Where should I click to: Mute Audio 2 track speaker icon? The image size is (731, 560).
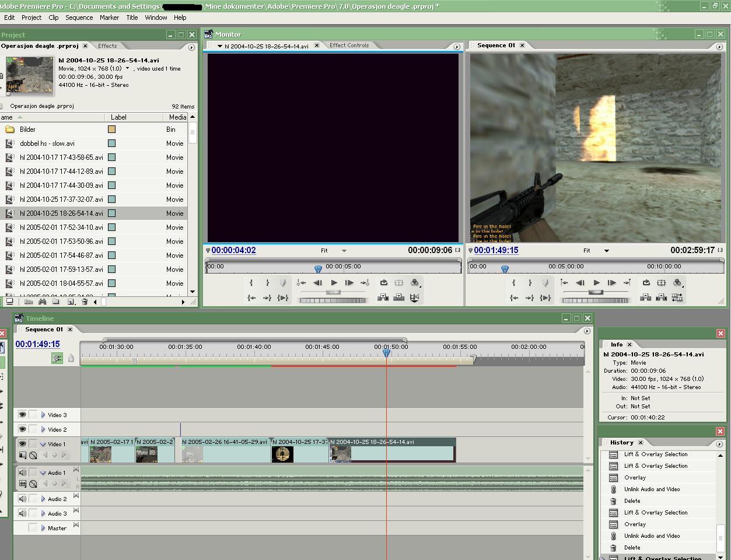22,499
